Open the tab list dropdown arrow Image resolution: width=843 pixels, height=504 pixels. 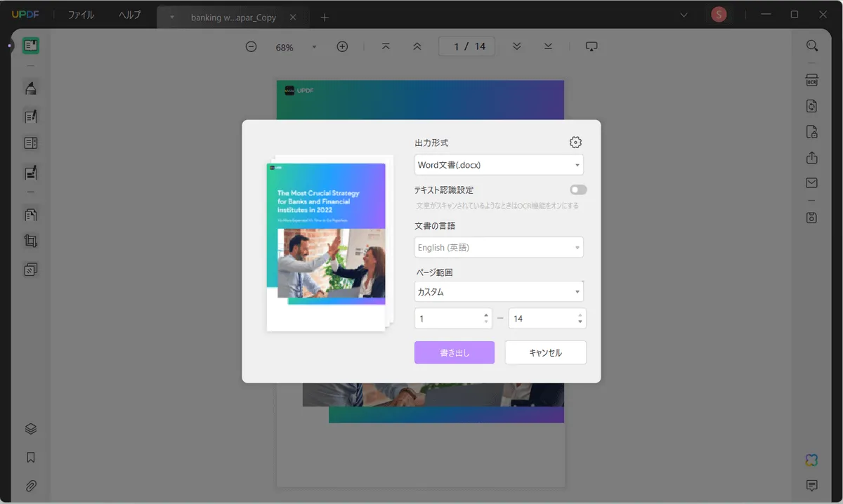coord(172,17)
